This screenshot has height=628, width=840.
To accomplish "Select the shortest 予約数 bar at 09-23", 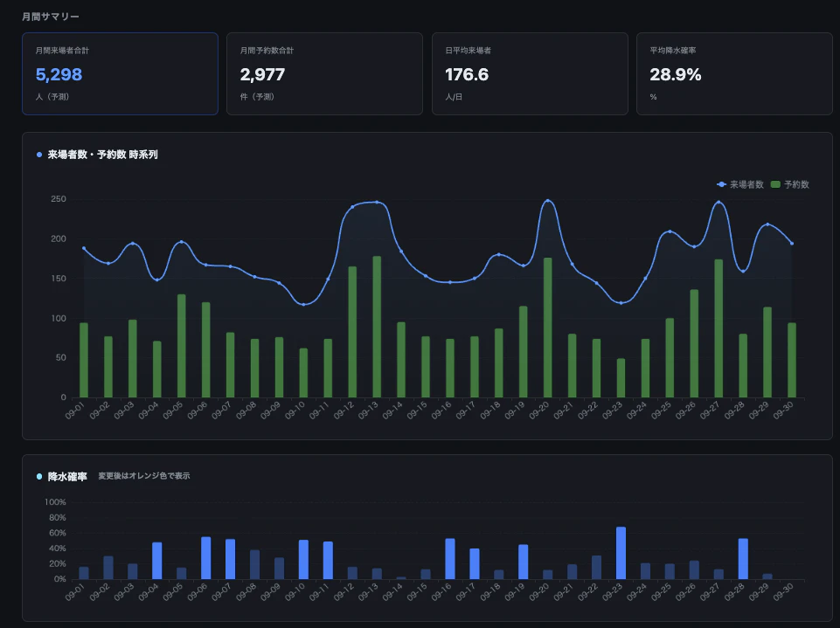I will (621, 378).
